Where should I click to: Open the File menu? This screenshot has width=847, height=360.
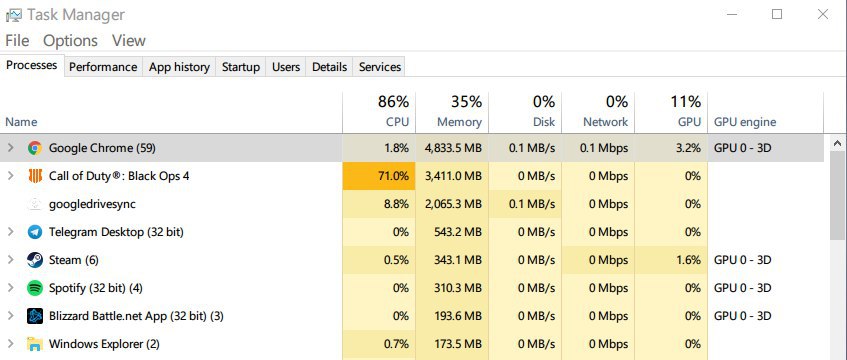coord(17,41)
